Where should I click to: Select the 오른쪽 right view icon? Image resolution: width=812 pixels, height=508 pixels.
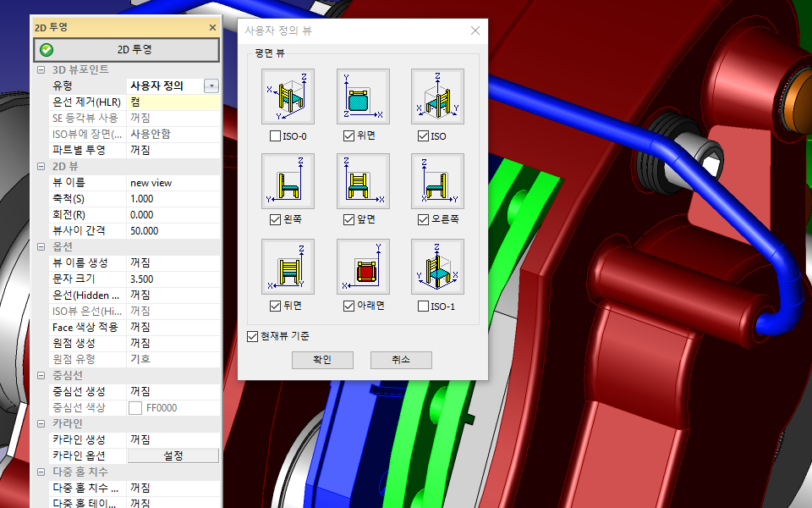click(437, 180)
